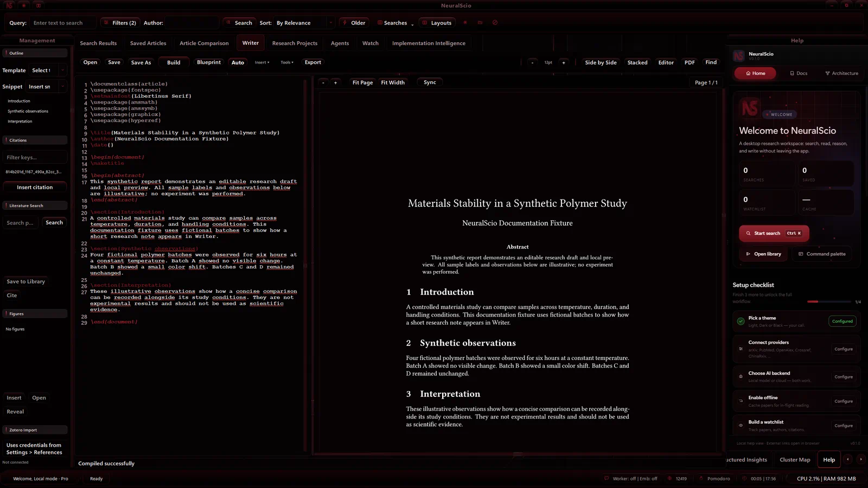Increase editor font size from 12pt
This screenshot has height=488, width=868.
564,62
